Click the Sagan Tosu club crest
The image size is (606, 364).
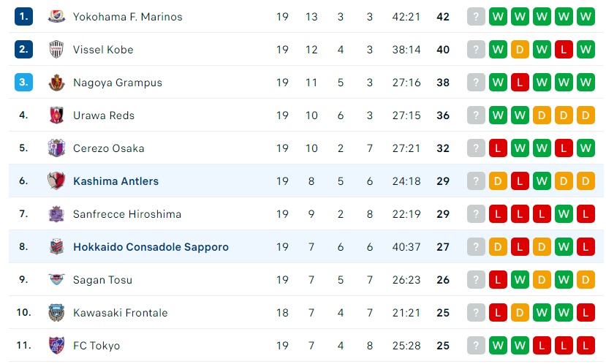coord(56,279)
